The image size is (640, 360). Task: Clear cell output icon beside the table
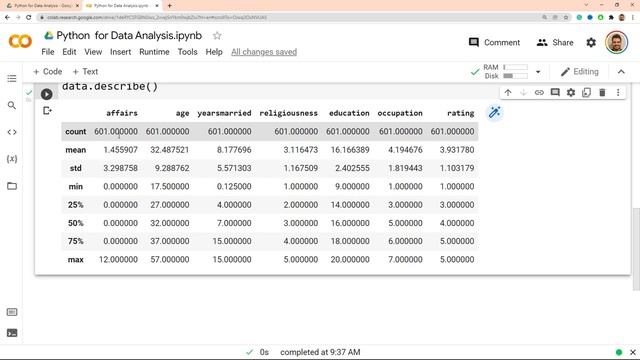coord(47,111)
